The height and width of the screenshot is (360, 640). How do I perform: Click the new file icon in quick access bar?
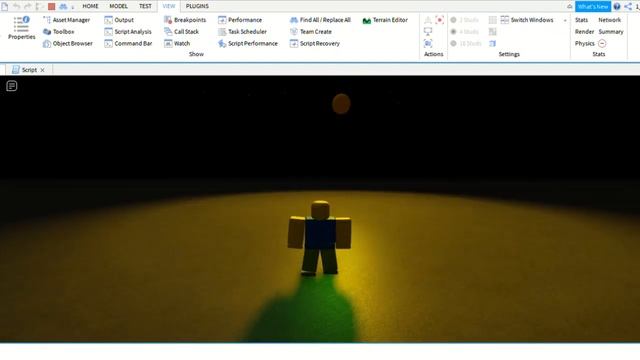coord(4,6)
